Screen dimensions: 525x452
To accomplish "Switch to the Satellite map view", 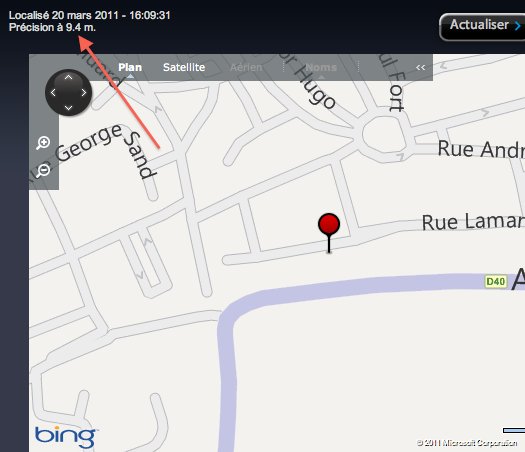I will coord(184,67).
